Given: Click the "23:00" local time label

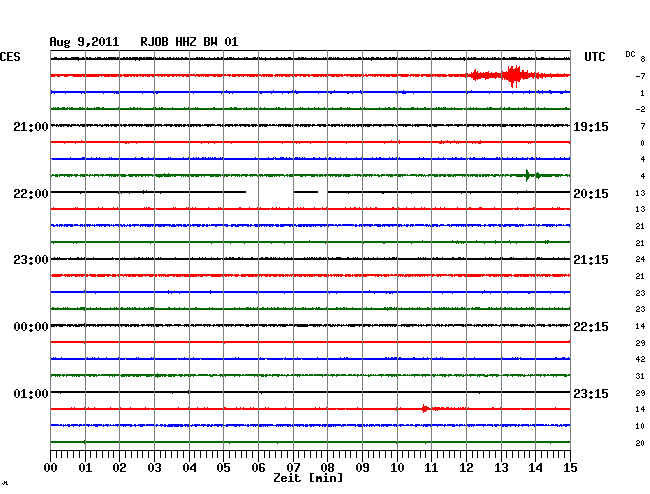Looking at the screenshot, I should (x=31, y=260).
